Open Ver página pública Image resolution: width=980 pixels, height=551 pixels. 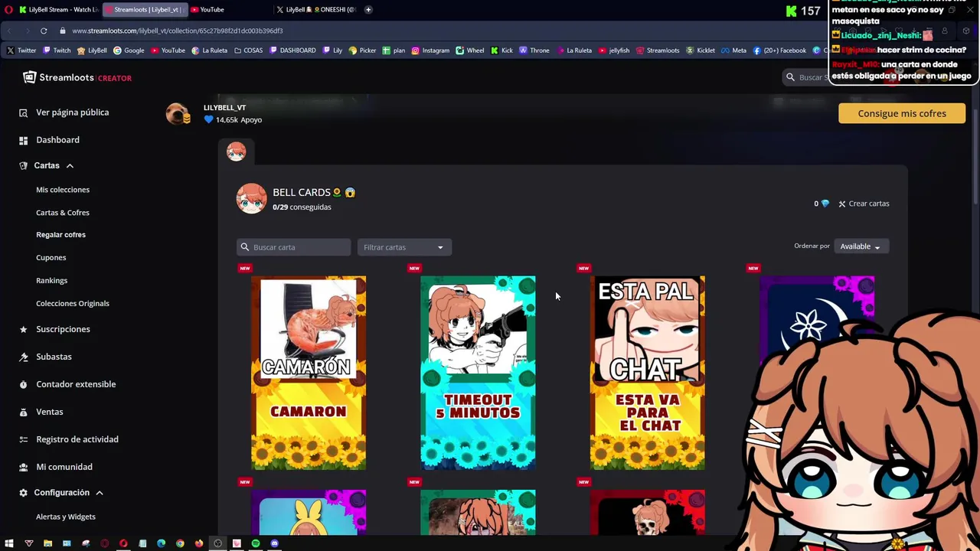click(x=72, y=112)
